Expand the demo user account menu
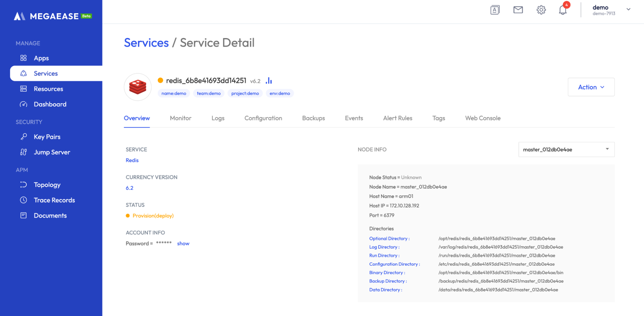The image size is (644, 316). pyautogui.click(x=628, y=10)
